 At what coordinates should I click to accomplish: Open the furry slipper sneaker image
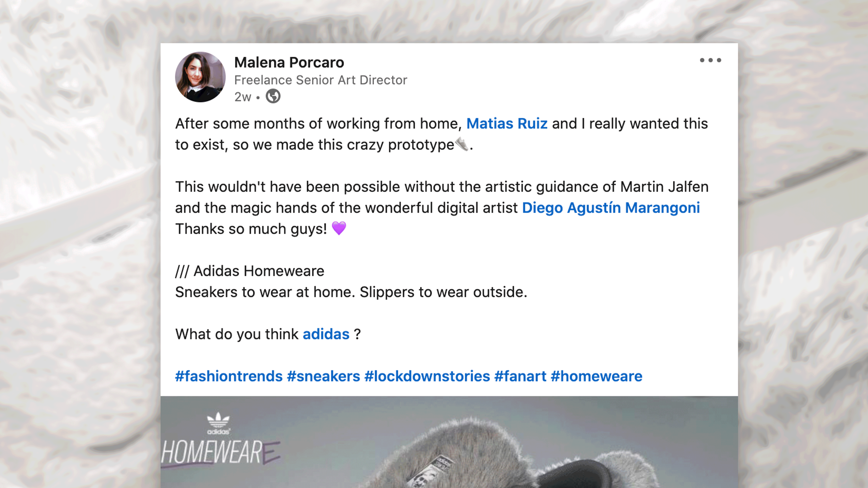pos(449,442)
